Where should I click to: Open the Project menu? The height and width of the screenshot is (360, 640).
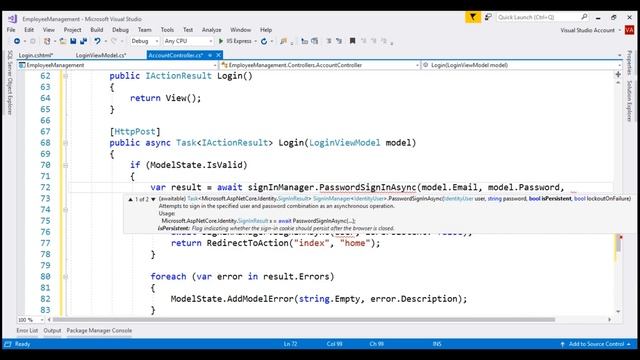(x=72, y=30)
